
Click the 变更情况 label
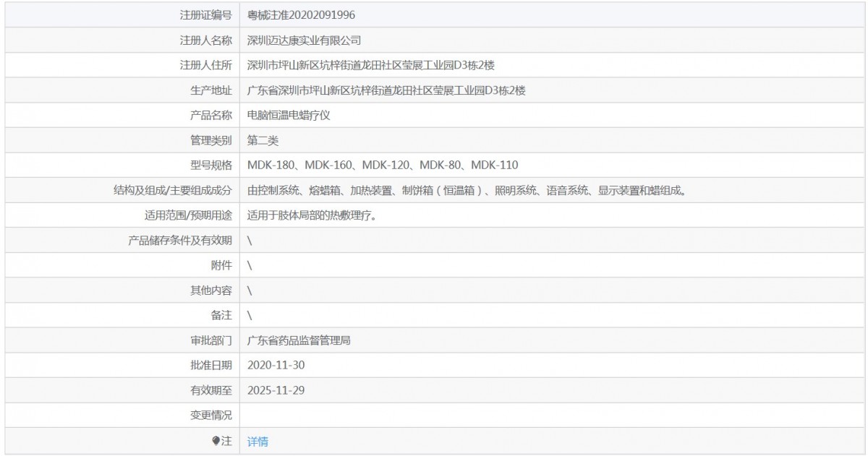coord(210,416)
